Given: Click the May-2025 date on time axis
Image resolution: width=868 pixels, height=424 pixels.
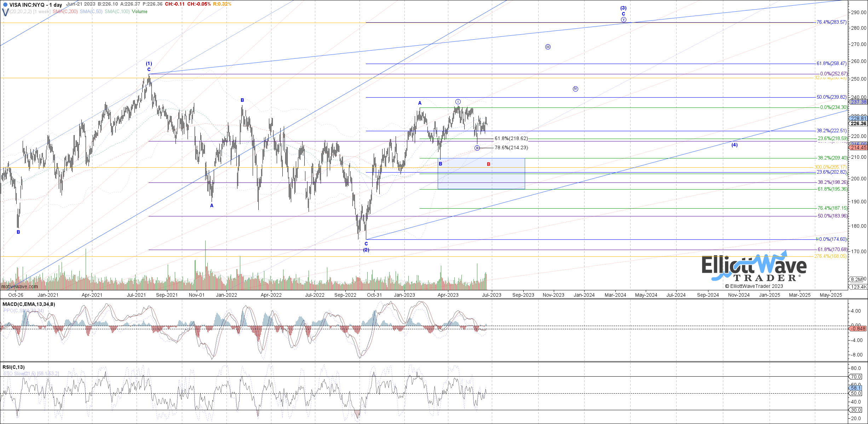Looking at the screenshot, I should pyautogui.click(x=831, y=295).
